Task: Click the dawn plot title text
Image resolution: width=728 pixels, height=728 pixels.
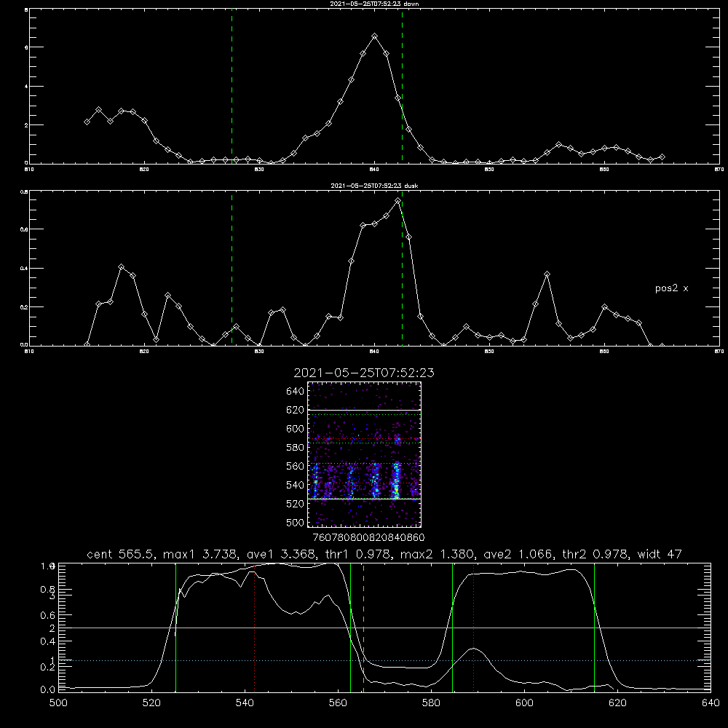Action: 374,4
